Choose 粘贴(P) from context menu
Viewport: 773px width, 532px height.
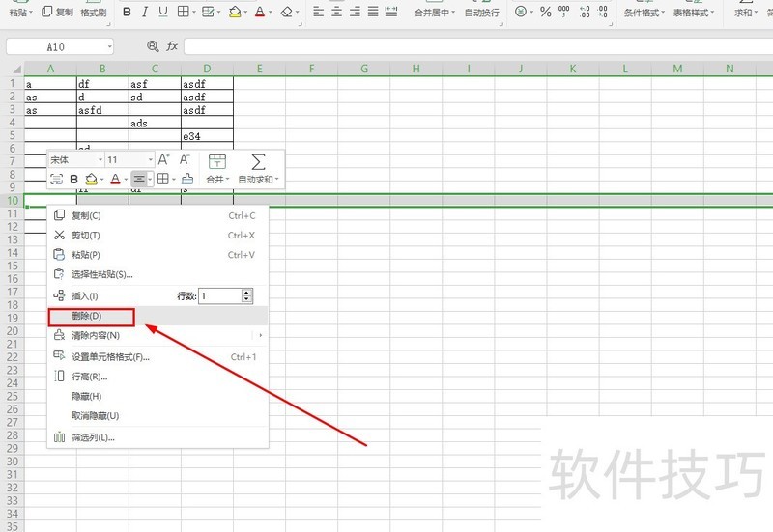[157, 255]
